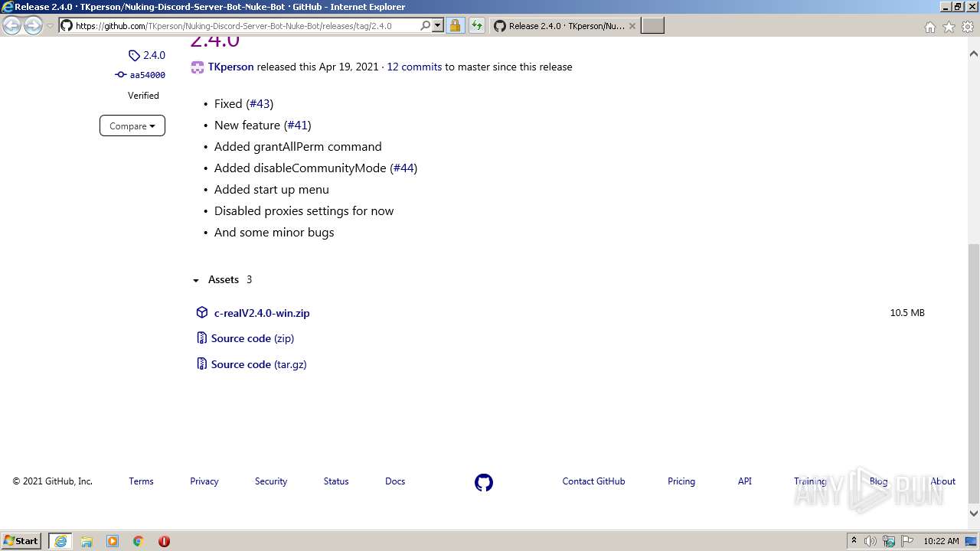Click the red Opera icon in taskbar

tap(164, 541)
